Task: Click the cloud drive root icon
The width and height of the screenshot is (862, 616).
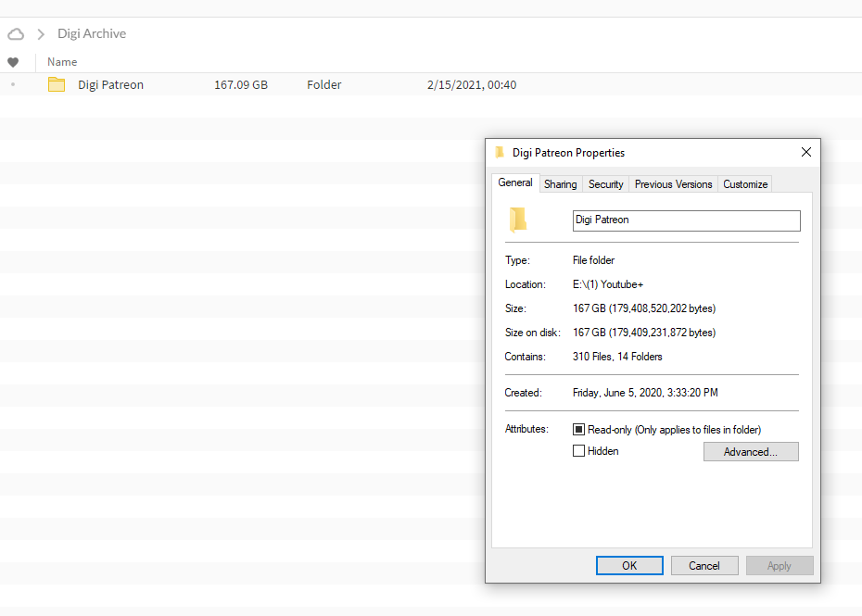Action: click(16, 34)
